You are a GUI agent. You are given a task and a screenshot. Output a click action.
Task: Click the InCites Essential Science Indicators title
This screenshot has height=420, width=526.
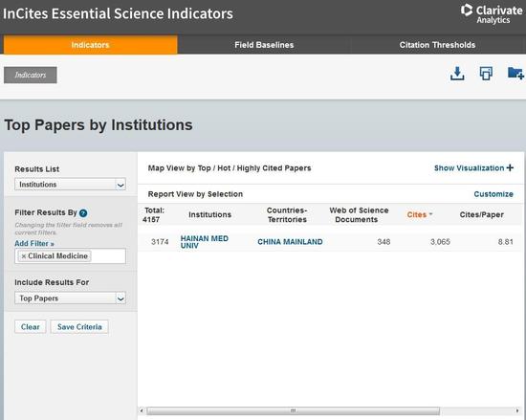pyautogui.click(x=118, y=13)
